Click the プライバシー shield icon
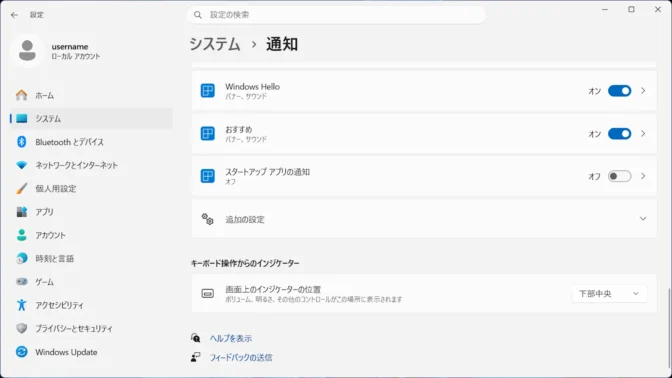The image size is (672, 378). [x=21, y=328]
